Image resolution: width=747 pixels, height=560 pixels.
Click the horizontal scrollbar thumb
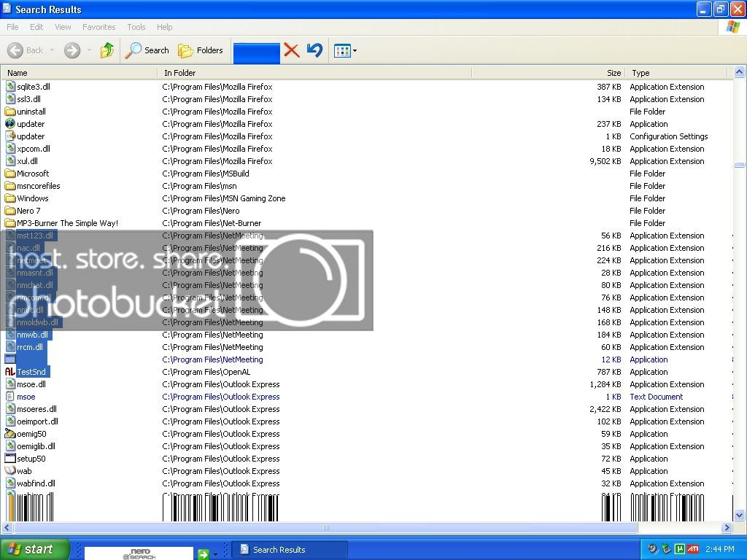tap(326, 527)
